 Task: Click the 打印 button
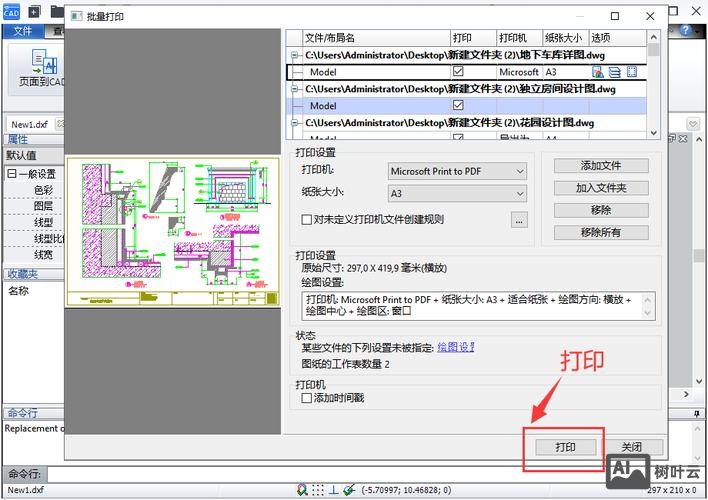coord(565,447)
